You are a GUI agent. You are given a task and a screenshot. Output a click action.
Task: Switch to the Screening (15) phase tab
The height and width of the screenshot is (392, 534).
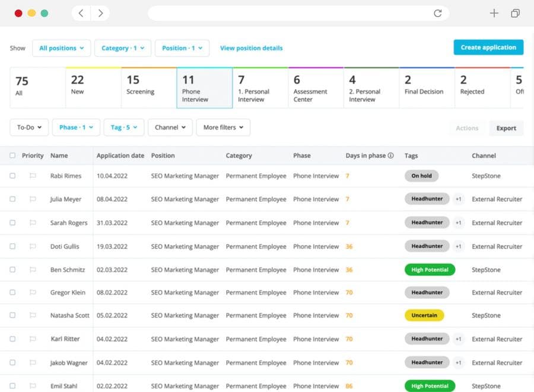tap(149, 88)
